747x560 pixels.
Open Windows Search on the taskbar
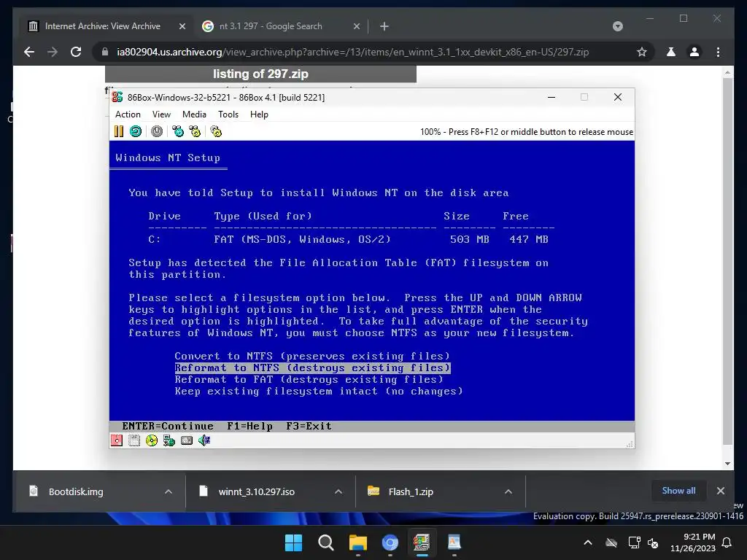(326, 542)
